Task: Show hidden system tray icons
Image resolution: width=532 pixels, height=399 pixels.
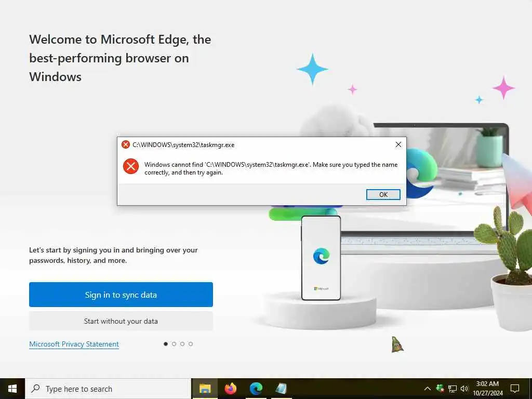Action: click(428, 389)
